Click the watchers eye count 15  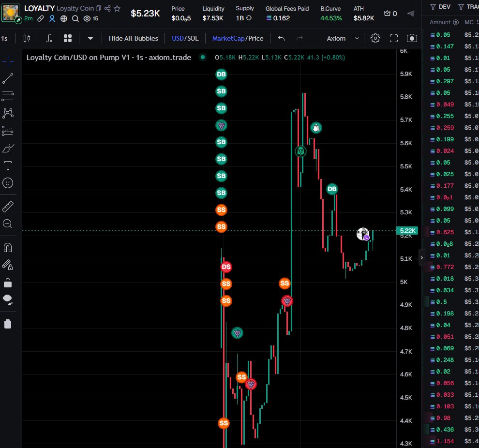click(91, 19)
